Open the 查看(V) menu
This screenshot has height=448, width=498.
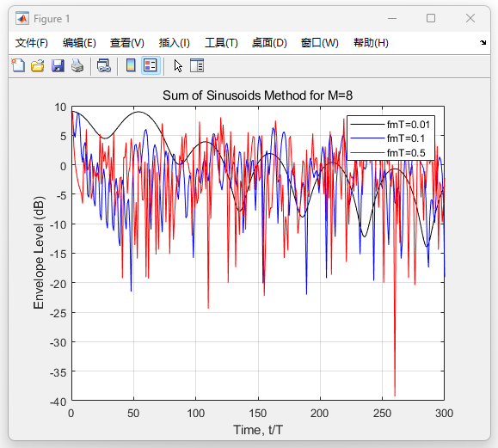click(x=127, y=42)
